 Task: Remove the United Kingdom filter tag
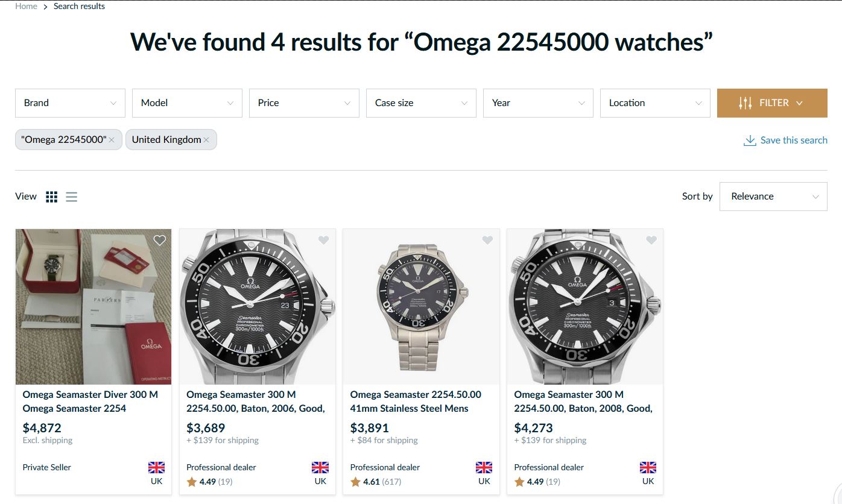coord(206,140)
